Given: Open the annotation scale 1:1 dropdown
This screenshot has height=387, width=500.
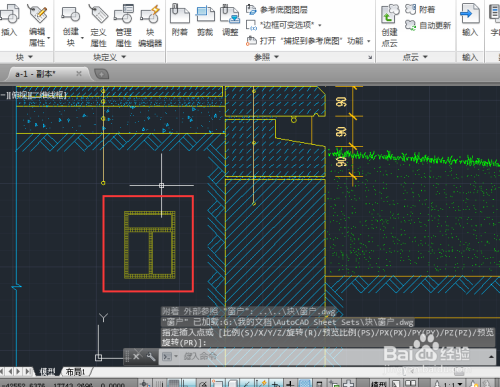Looking at the screenshot, I should point(461,384).
